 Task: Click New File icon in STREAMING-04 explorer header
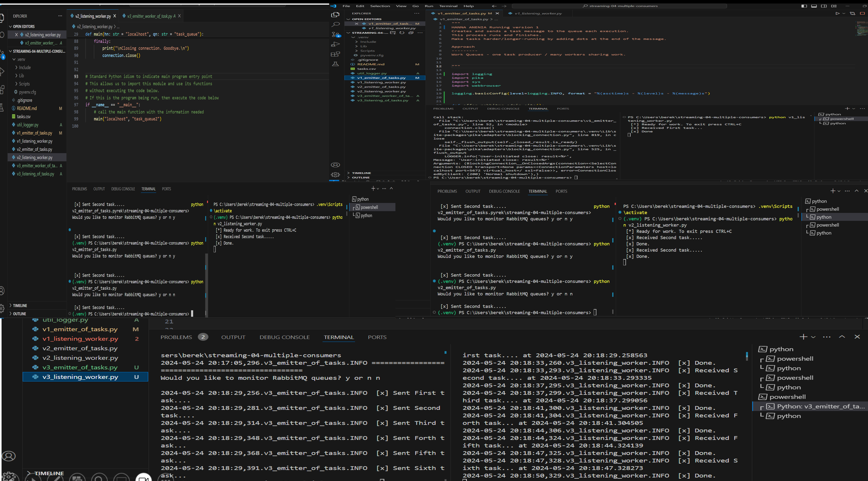click(393, 33)
